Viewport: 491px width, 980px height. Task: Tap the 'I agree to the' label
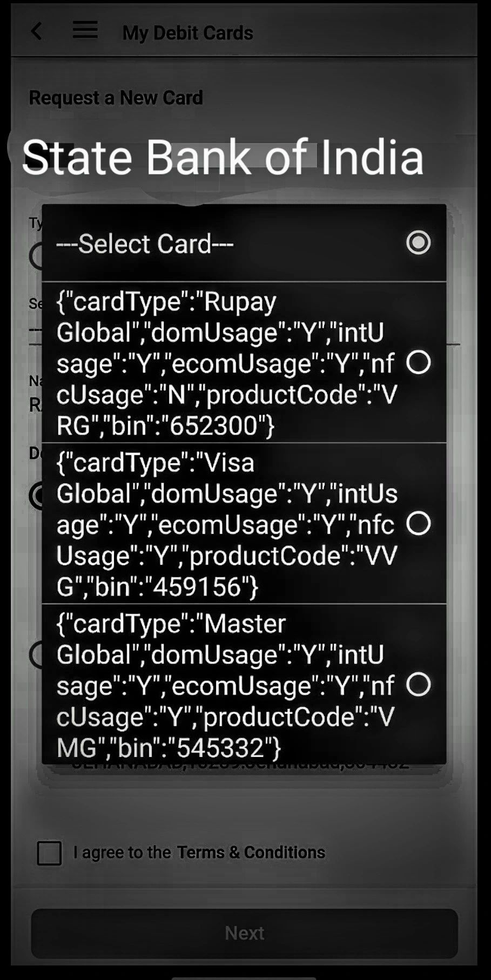(122, 852)
